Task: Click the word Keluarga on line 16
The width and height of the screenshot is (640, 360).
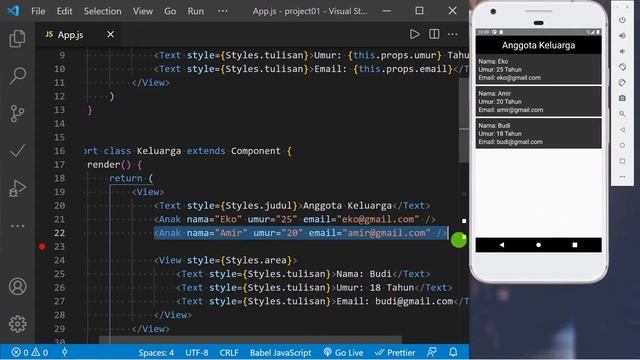Action: point(159,151)
